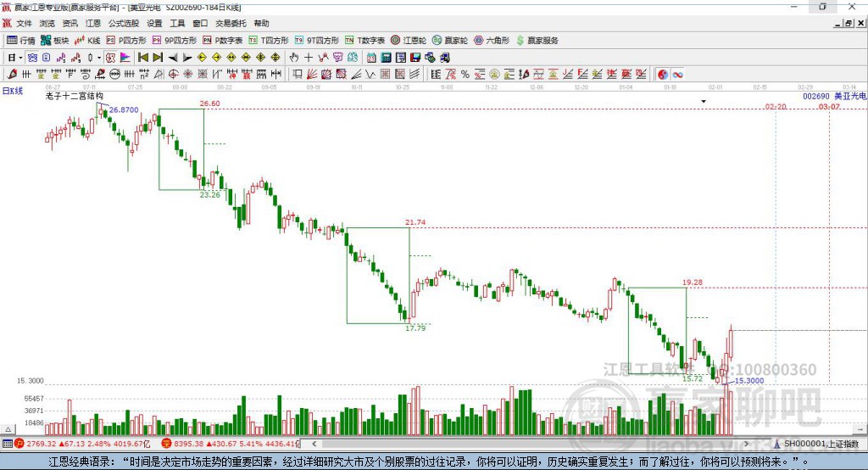Viewport: 868px width, 470px height.
Task: Switch to the K线 chart view
Action: click(87, 41)
